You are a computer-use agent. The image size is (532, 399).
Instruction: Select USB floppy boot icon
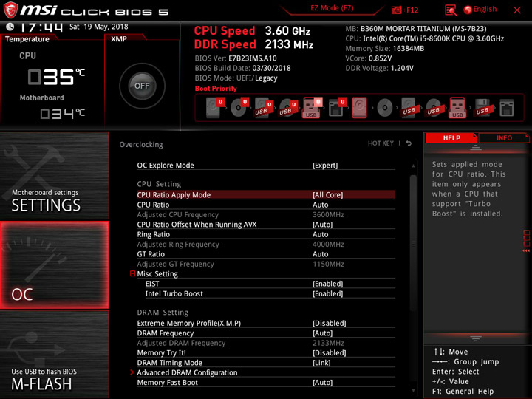coord(483,108)
